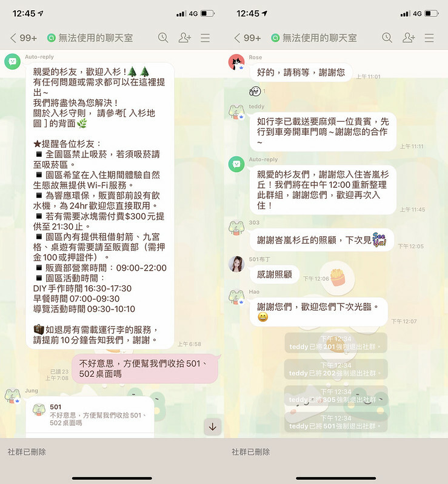Tap the left chat room title 無法使用的聊天室

point(95,38)
